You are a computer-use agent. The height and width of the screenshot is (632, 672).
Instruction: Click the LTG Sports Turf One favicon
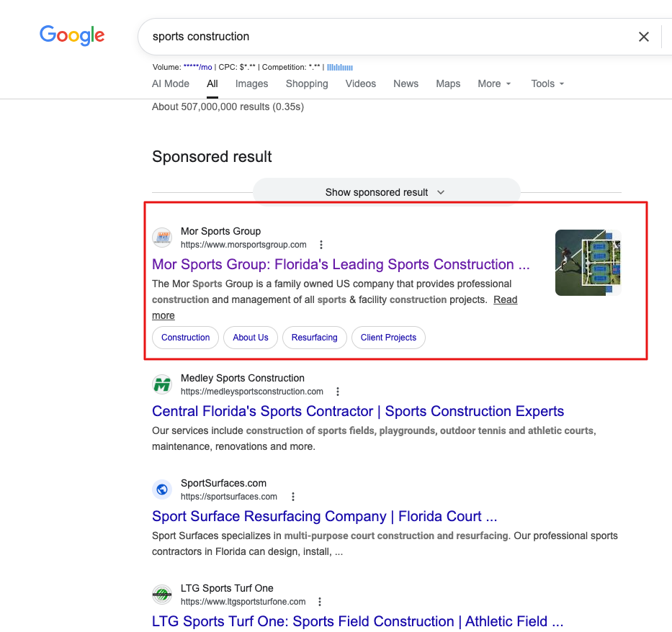163,595
